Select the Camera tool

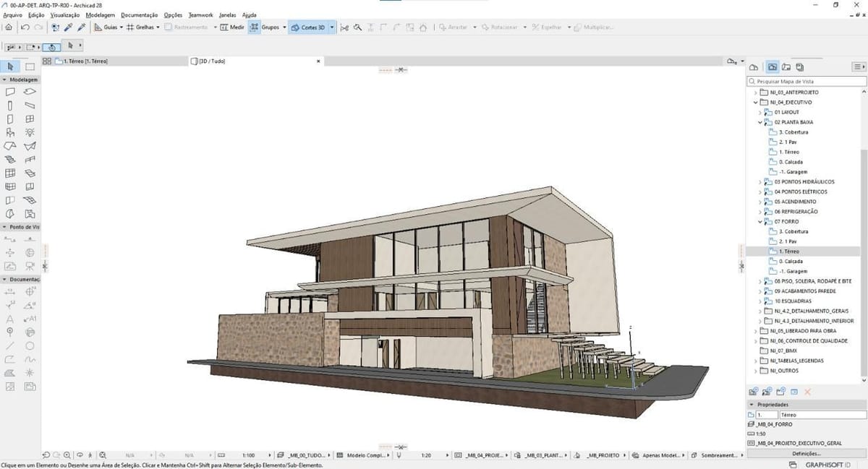[x=30, y=266]
